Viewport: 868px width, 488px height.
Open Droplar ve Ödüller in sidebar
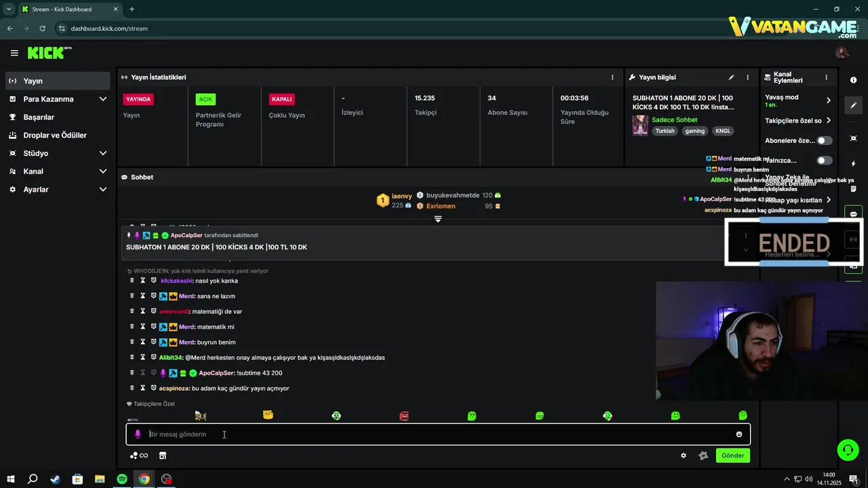click(x=58, y=135)
